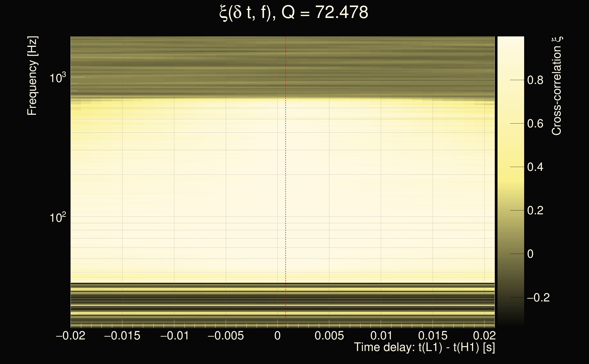Click the 0.6 tick label on the colorbar
Image resolution: width=589 pixels, height=364 pixels.
tap(535, 124)
